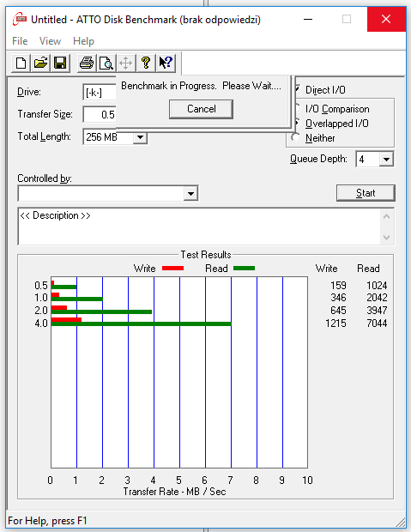Expand the Total Length dropdown arrow
Screen dimensions: 411x532
pos(140,137)
